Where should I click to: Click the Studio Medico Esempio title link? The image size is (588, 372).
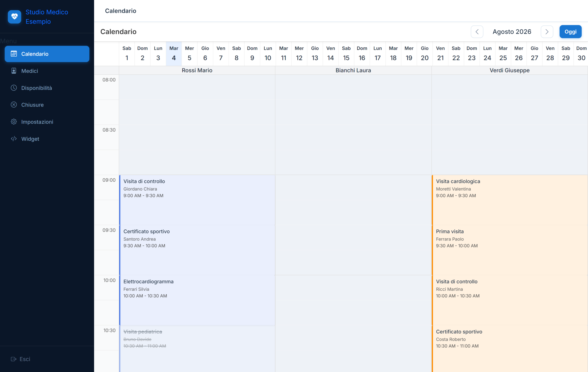[47, 17]
